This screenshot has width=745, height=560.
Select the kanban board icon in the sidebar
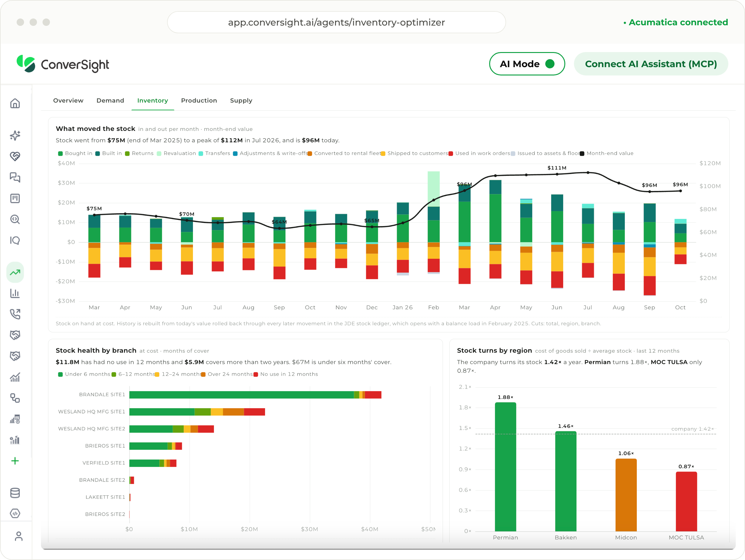click(x=15, y=198)
